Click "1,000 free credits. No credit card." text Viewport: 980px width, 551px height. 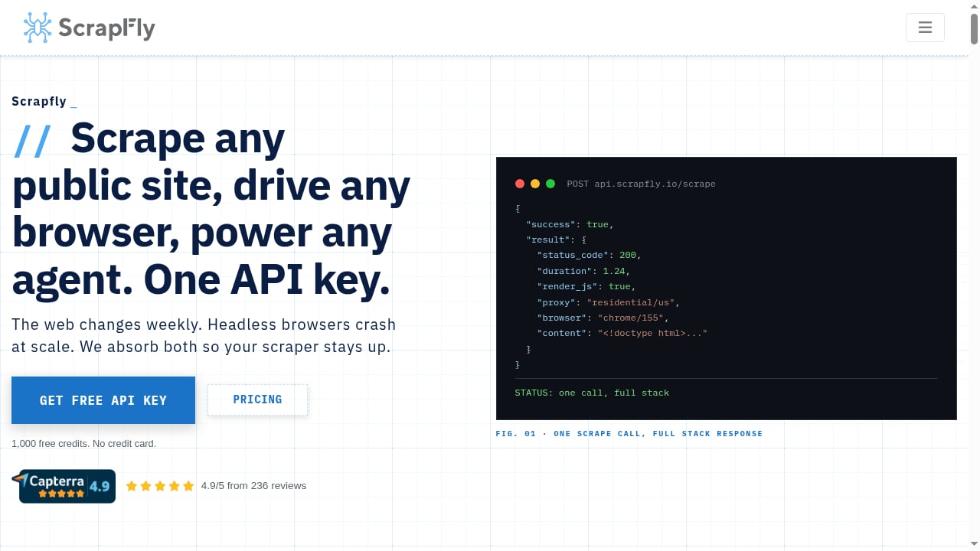click(x=83, y=444)
